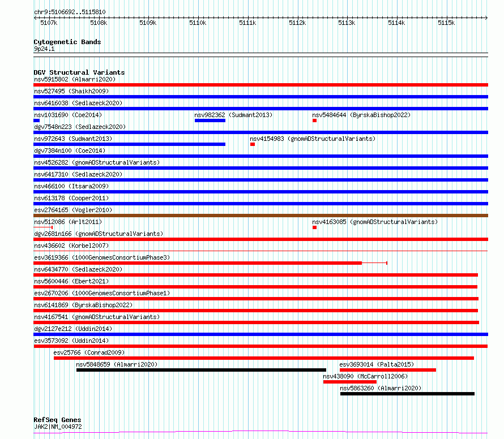Open esv2670206 (1000GenomesConsortiumPhase1) label

point(102,293)
